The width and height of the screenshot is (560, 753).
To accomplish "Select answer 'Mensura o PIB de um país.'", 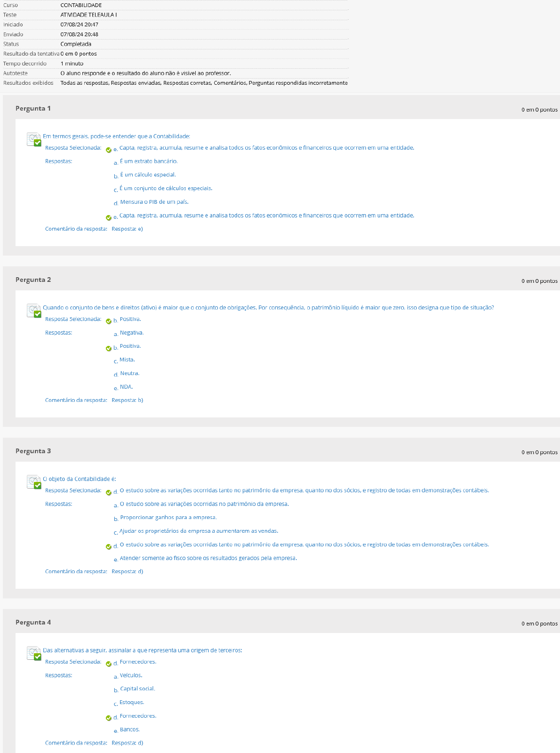I will coord(154,202).
